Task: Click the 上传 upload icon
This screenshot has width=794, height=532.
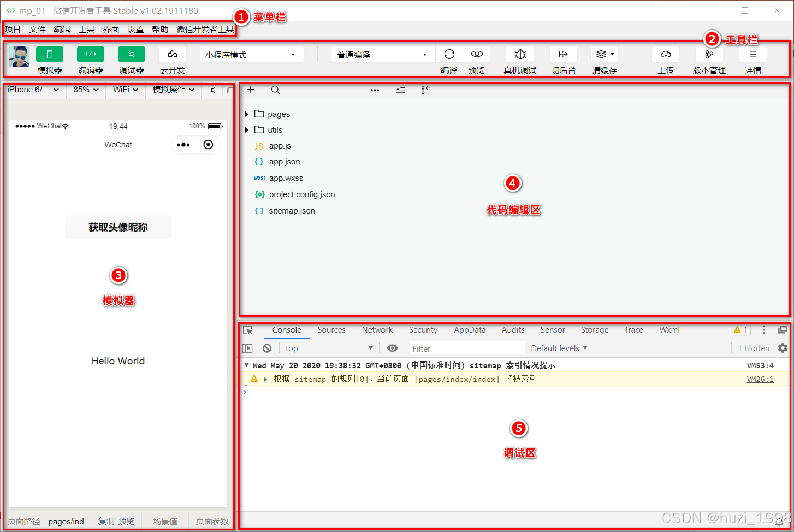Action: tap(666, 54)
